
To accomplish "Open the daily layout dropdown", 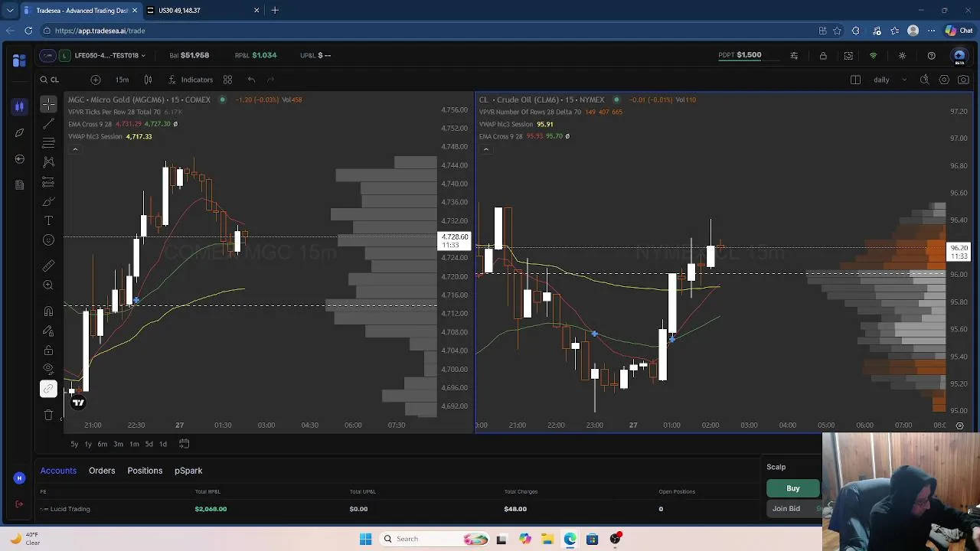I will pos(890,80).
